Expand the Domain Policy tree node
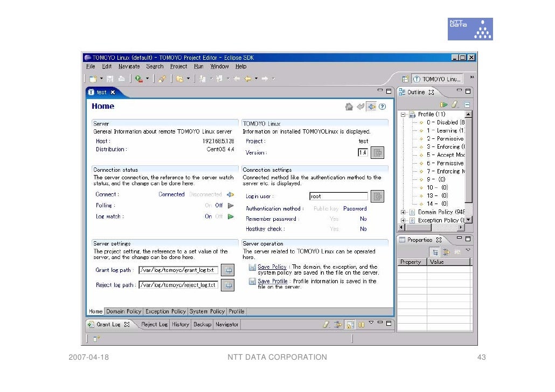The height and width of the screenshot is (392, 555). [x=403, y=212]
